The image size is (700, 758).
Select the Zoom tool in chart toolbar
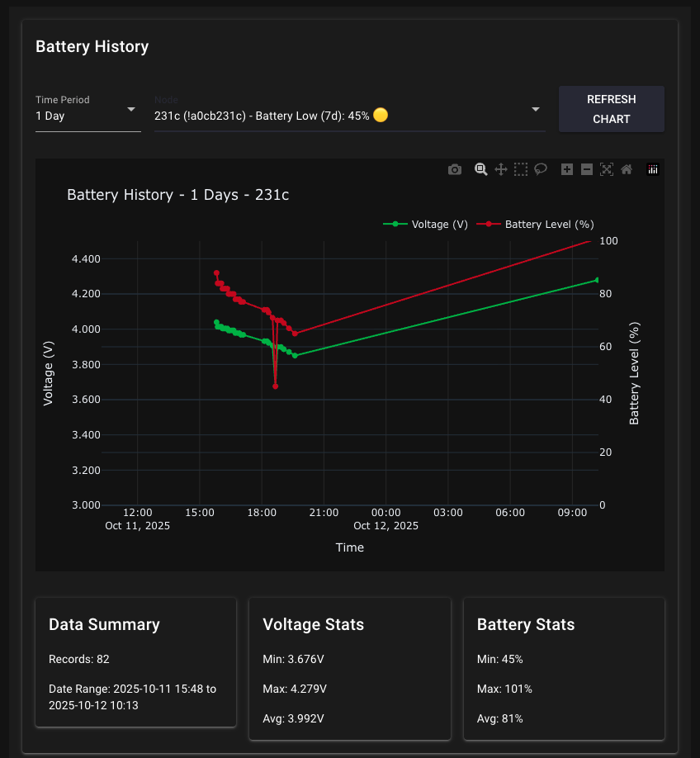click(480, 169)
